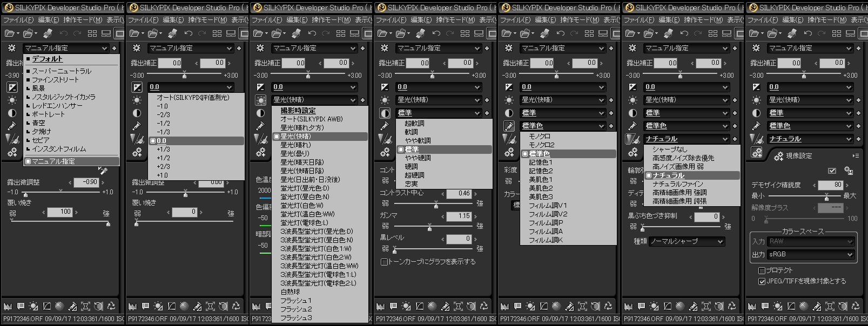Enable トーンカーブにグラフを表示する checkbox
Screen dimensions: 868x326
(x=384, y=262)
